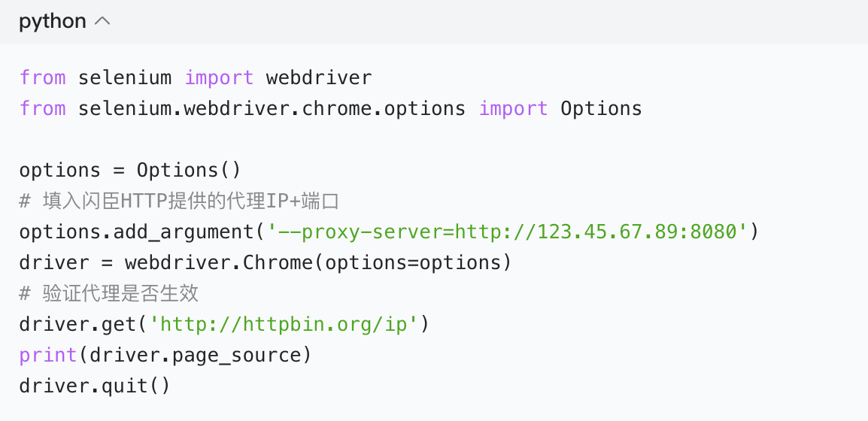The width and height of the screenshot is (868, 421).
Task: Click the 'webdriver' word in first import line
Action: click(319, 77)
